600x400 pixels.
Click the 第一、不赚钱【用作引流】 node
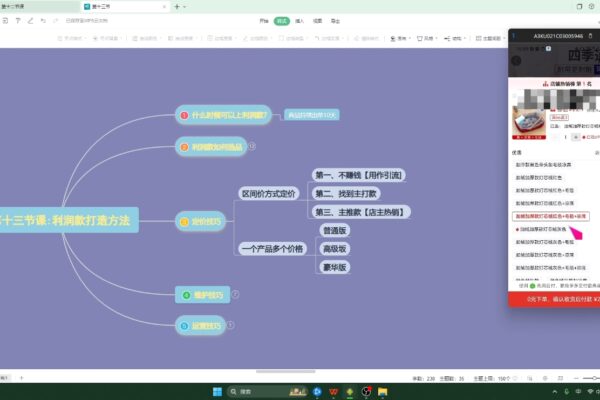[359, 175]
